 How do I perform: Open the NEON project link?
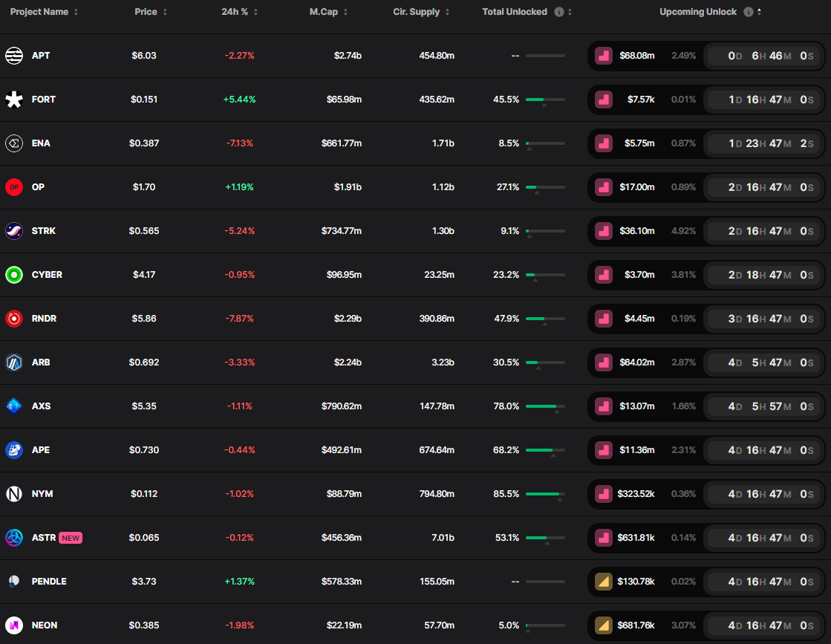[45, 625]
